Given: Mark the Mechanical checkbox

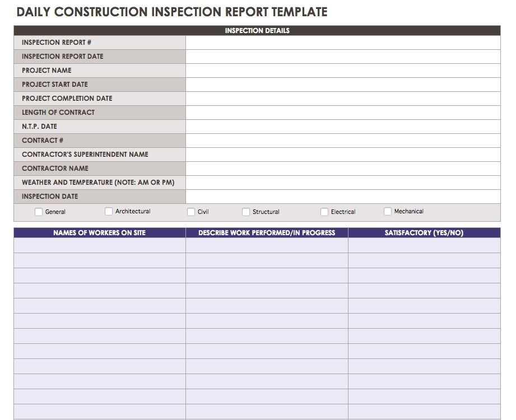Looking at the screenshot, I should pos(388,212).
